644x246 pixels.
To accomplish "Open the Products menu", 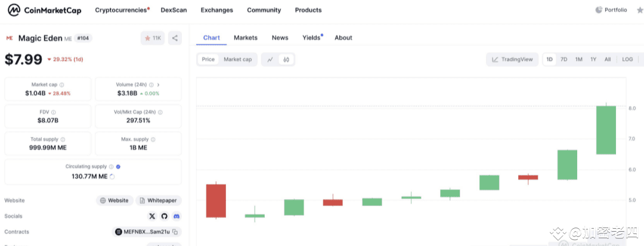I will coord(308,10).
